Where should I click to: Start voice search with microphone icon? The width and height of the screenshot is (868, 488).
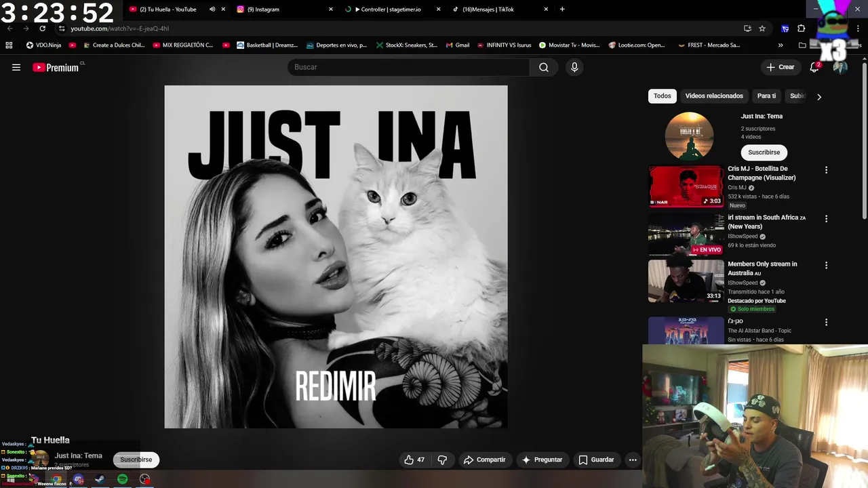(x=574, y=67)
